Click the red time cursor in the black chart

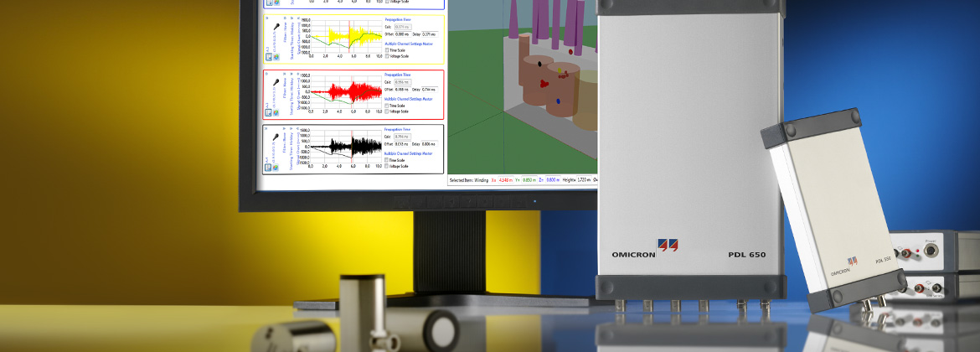(351, 147)
